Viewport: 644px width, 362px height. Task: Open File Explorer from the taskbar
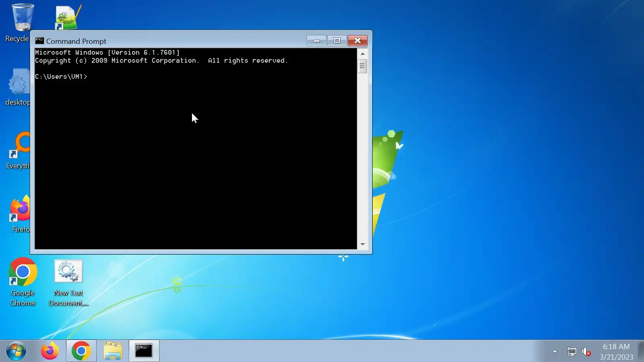tap(113, 351)
